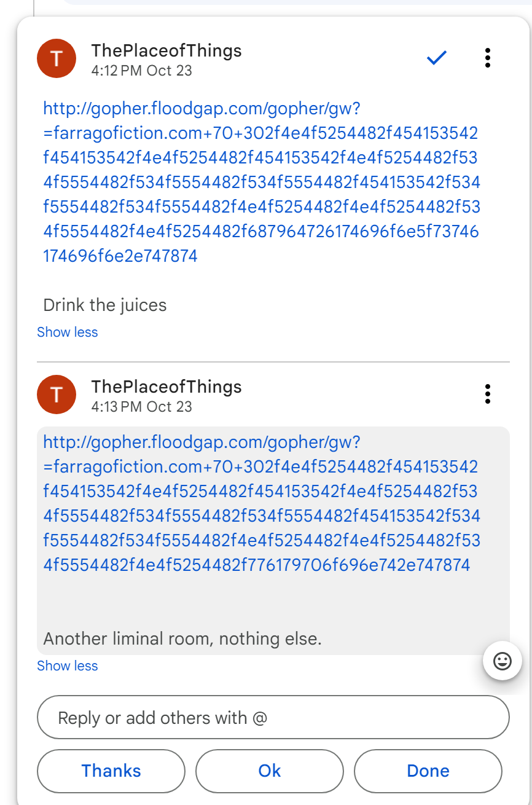Click the 4:12 PM Oct 23 timestamp
This screenshot has width=532, height=805.
coord(141,71)
